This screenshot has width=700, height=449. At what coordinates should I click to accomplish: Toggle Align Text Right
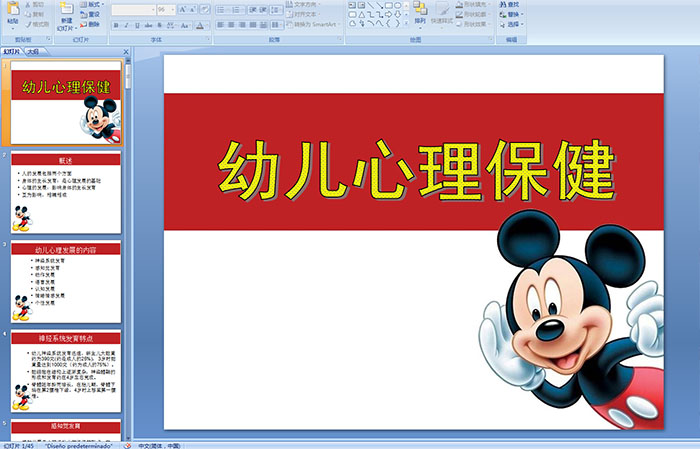coord(242,25)
